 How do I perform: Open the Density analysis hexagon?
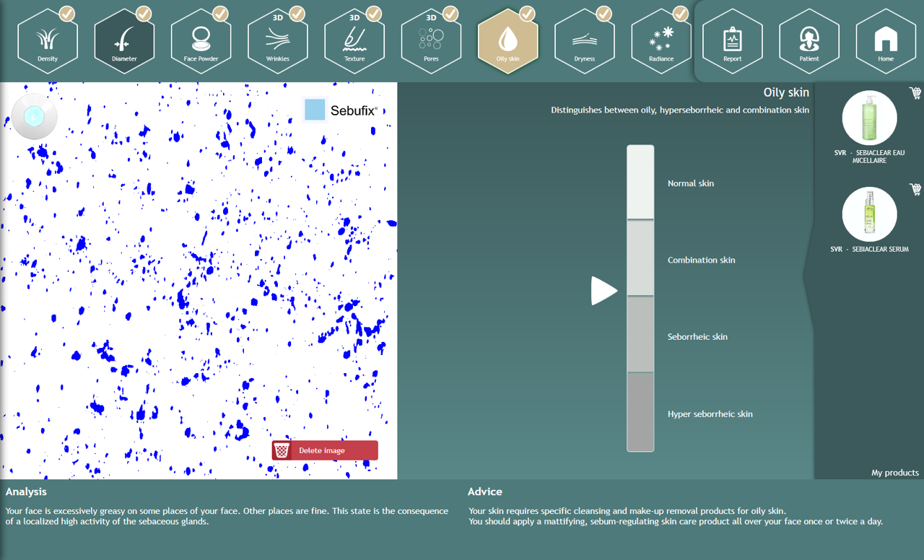(48, 41)
